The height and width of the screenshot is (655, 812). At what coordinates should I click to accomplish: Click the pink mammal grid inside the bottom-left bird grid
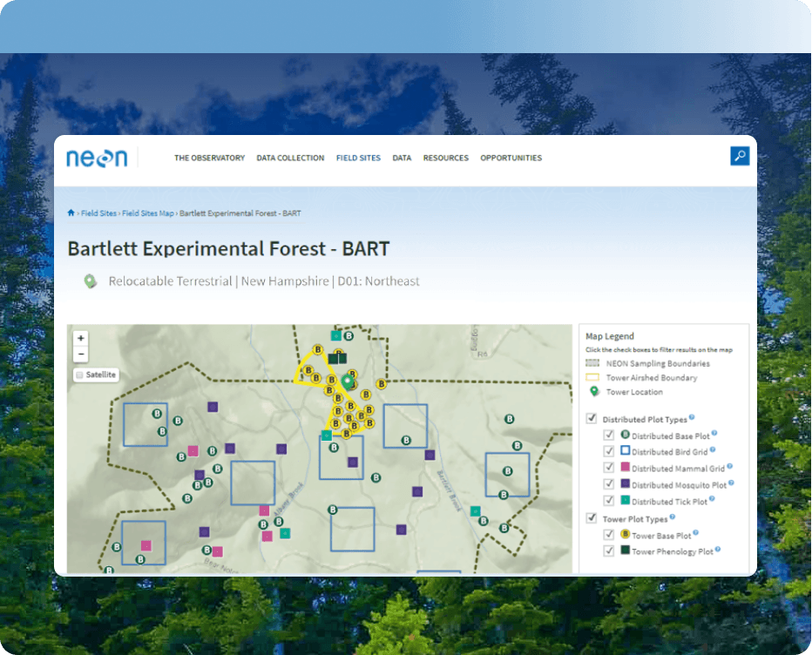(146, 546)
